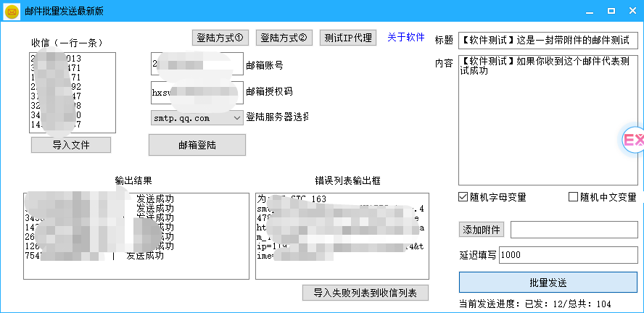Enable the 随机字母变量 checkbox
The image size is (644, 313).
point(463,197)
